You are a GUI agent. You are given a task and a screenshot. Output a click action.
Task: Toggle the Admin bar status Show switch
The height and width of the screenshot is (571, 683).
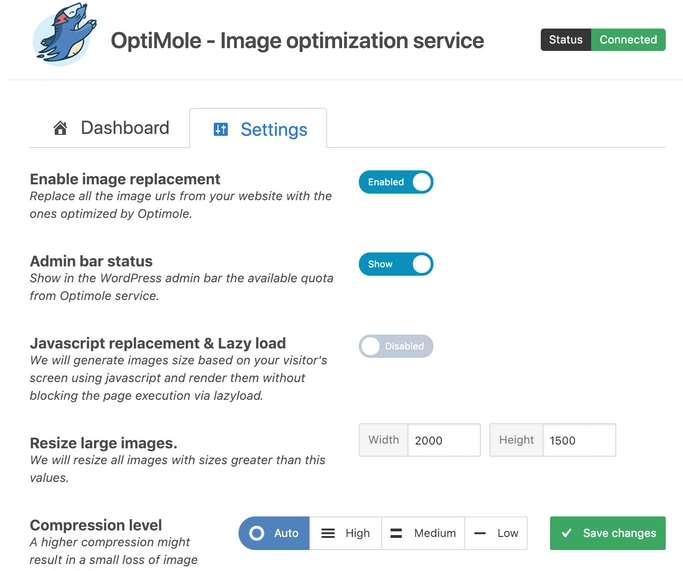pyautogui.click(x=396, y=264)
